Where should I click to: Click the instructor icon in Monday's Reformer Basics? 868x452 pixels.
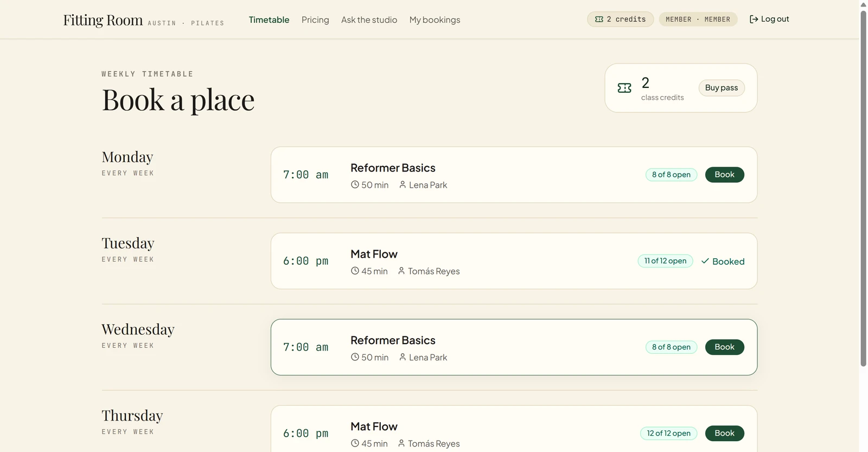(403, 184)
